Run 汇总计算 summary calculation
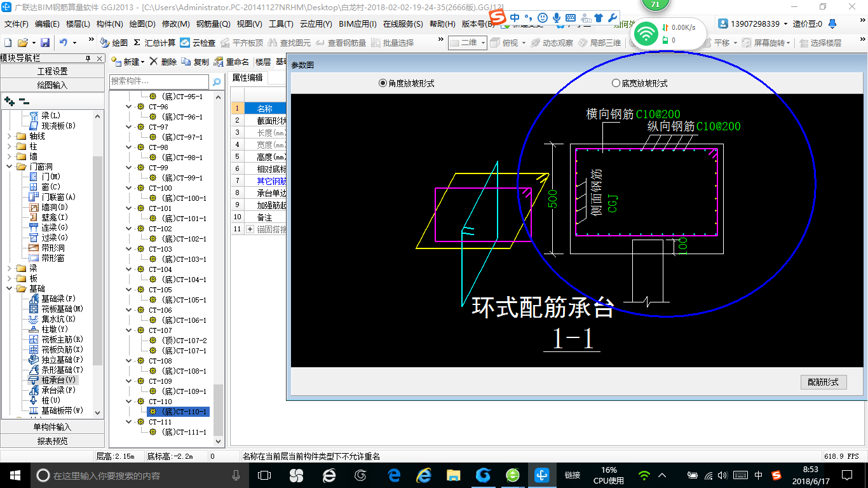The image size is (868, 488). 154,43
